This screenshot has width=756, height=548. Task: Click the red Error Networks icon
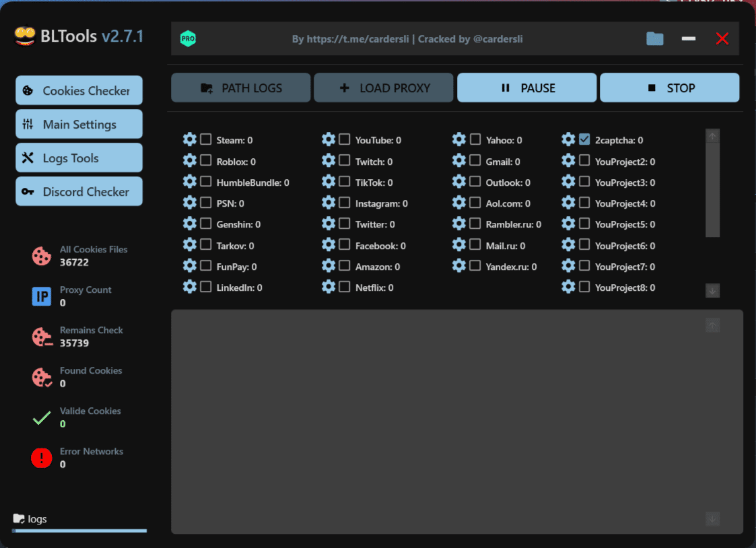click(x=42, y=458)
